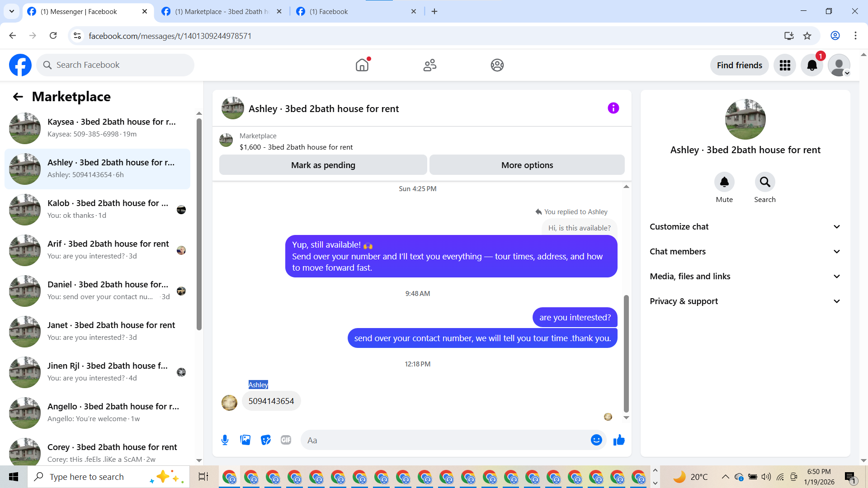Image resolution: width=868 pixels, height=488 pixels.
Task: Expand Privacy & support section
Action: [x=745, y=301]
